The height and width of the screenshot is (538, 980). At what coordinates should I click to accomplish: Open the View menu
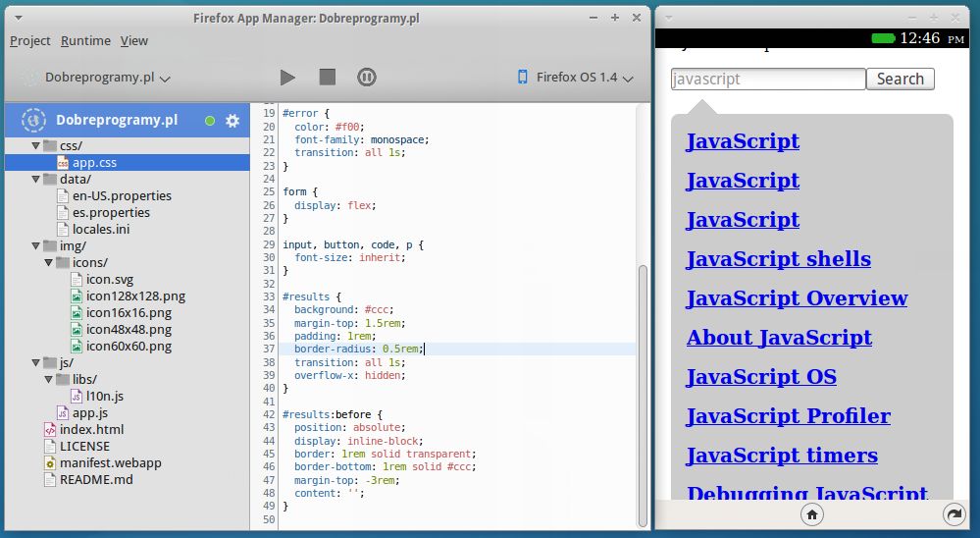[x=133, y=40]
